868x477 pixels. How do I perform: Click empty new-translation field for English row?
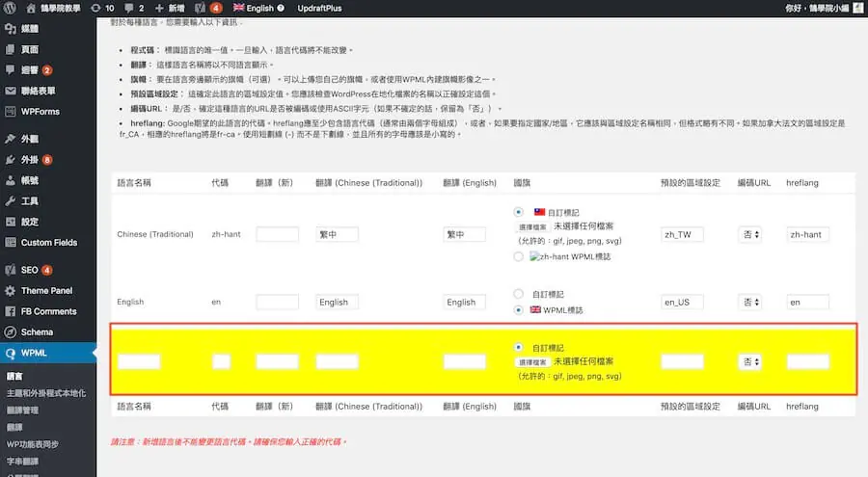tap(278, 303)
